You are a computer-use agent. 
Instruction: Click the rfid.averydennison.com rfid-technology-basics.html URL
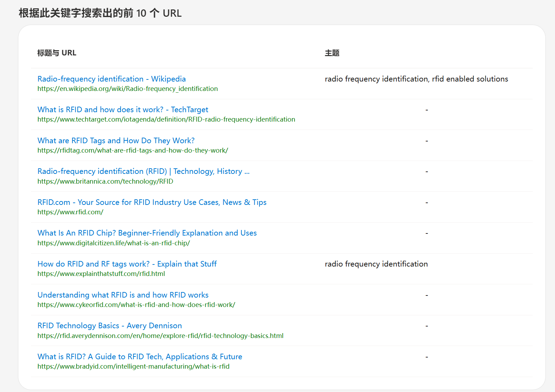[x=161, y=336]
